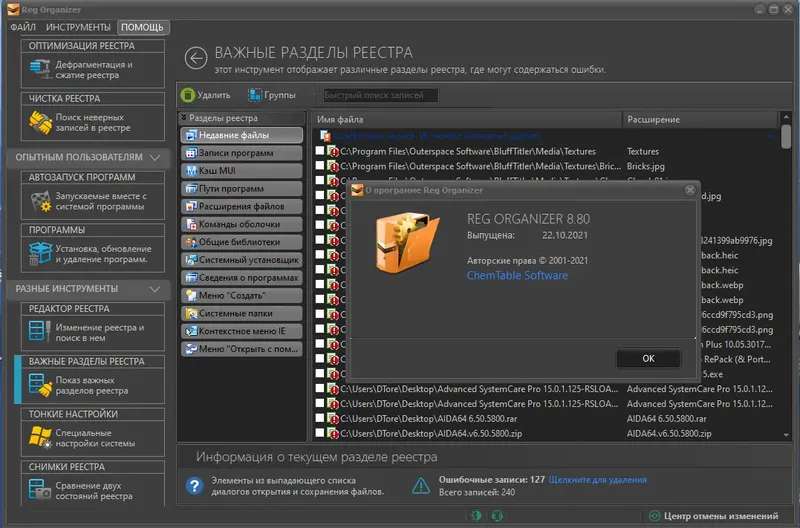Open the ChemTable Software link
The height and width of the screenshot is (528, 800).
click(517, 275)
